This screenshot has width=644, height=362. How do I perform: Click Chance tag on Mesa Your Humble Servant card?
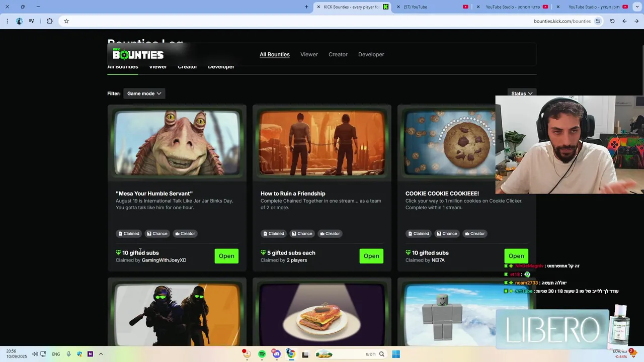157,233
